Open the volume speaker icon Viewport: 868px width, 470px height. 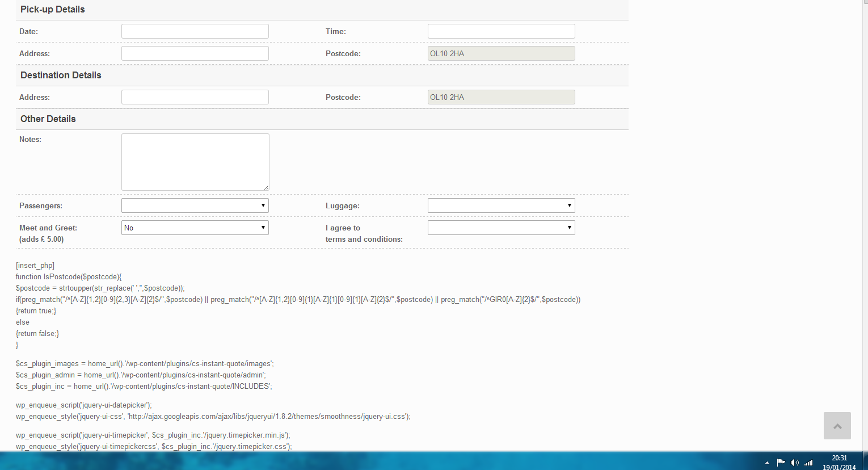(x=794, y=462)
